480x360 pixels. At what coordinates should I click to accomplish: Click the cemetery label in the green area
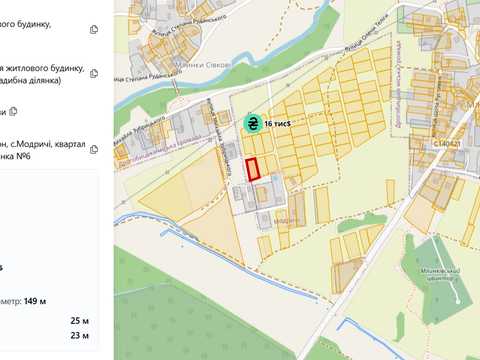click(x=440, y=274)
